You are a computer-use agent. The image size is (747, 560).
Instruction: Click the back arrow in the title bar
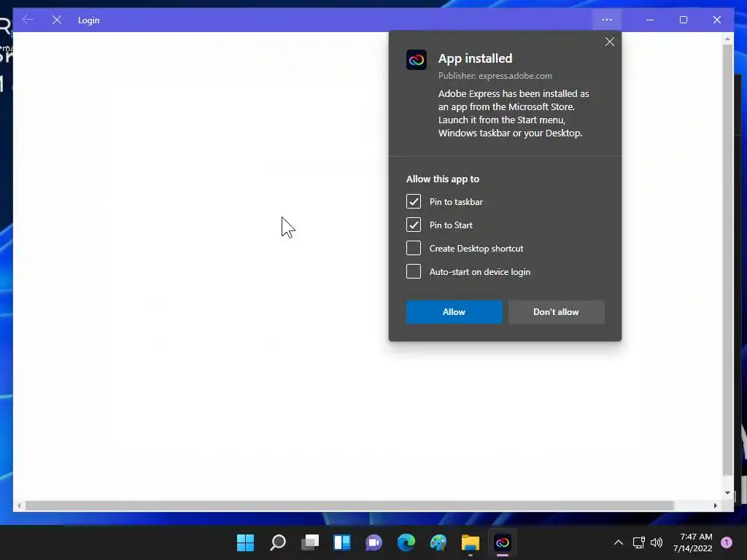pyautogui.click(x=28, y=20)
